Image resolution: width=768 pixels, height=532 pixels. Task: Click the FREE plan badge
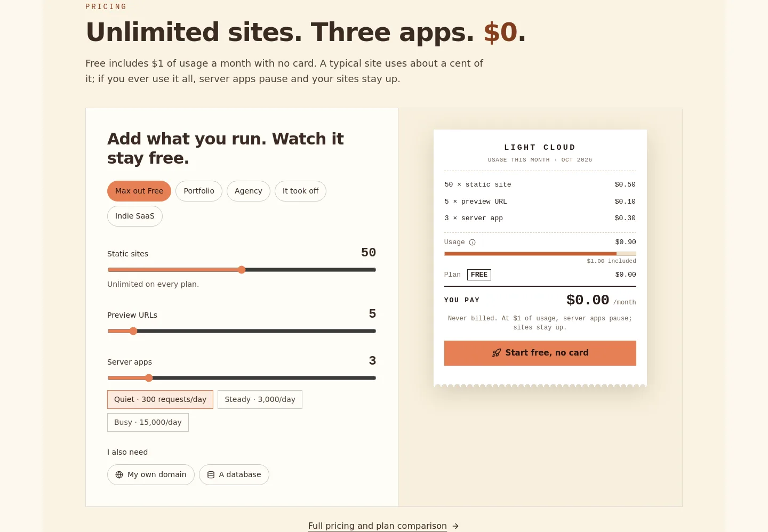479,275
